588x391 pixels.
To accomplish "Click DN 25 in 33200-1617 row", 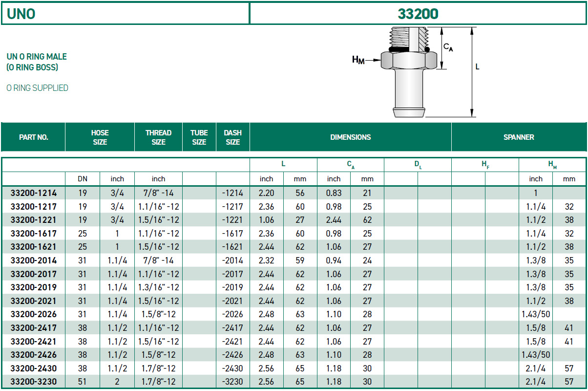I will point(83,233).
